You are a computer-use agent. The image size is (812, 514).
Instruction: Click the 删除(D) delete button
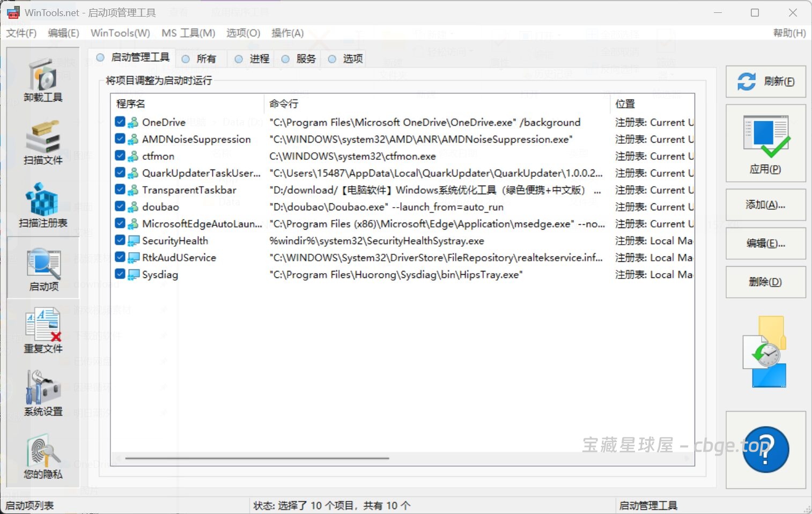(766, 282)
